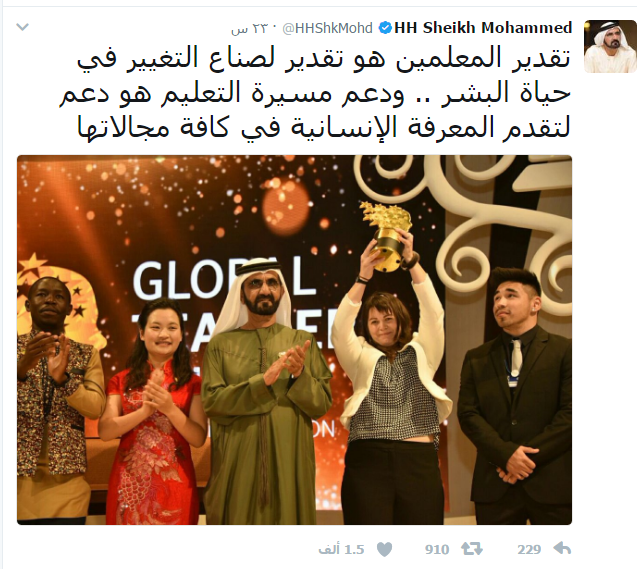Open the tweet options chevron menu
The height and width of the screenshot is (569, 637).
[x=22, y=27]
